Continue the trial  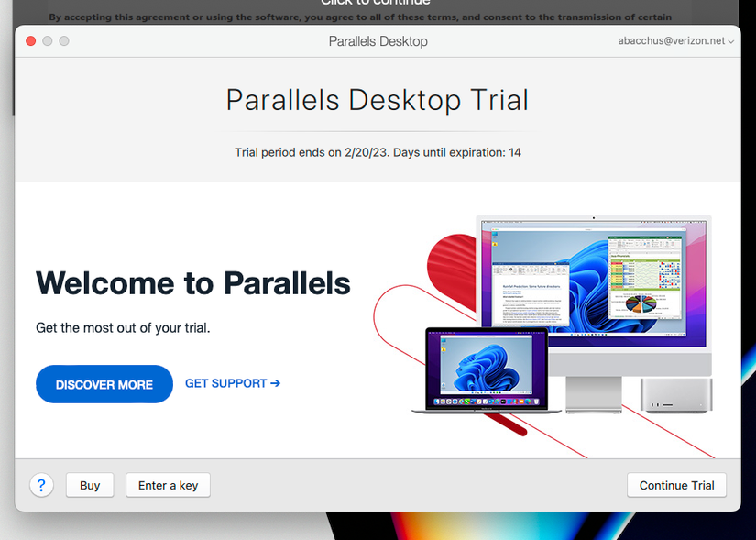tap(676, 485)
